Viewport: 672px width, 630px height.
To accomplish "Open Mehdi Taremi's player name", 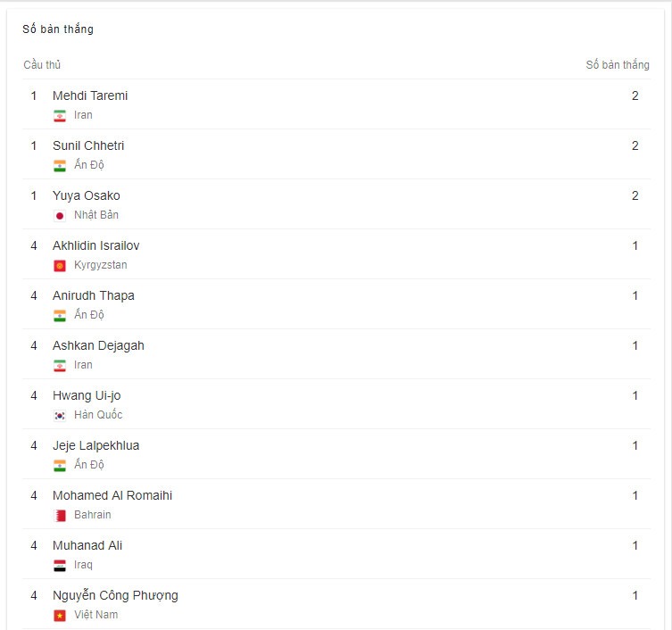I will (90, 95).
